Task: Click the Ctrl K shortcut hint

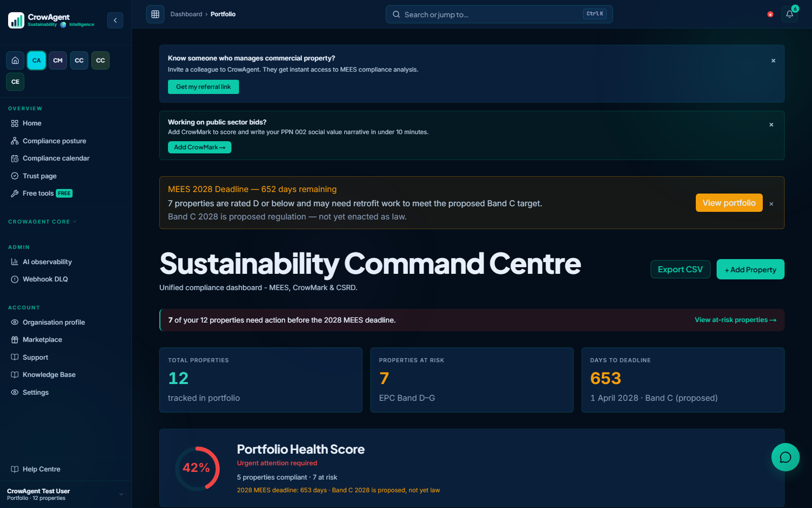Action: point(595,14)
